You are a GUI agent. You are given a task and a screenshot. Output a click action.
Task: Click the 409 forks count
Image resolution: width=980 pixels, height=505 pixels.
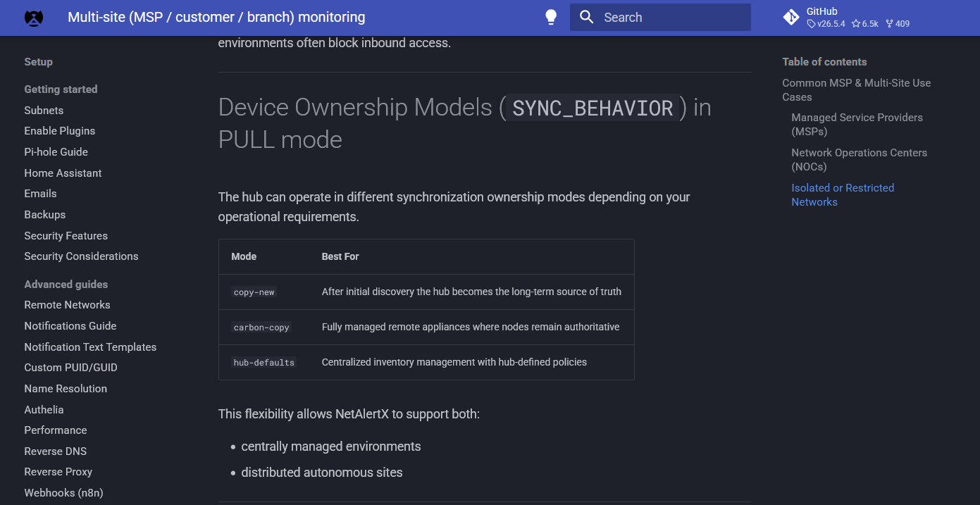pyautogui.click(x=898, y=24)
